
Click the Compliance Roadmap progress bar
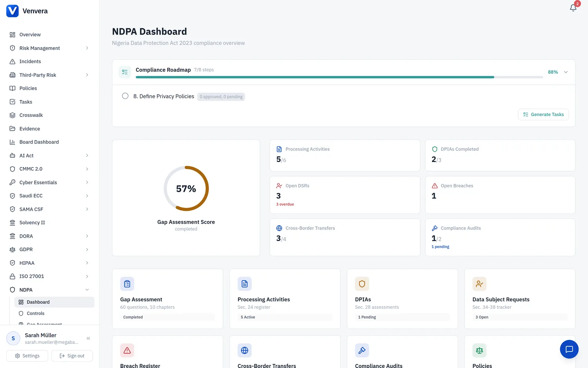pos(339,77)
